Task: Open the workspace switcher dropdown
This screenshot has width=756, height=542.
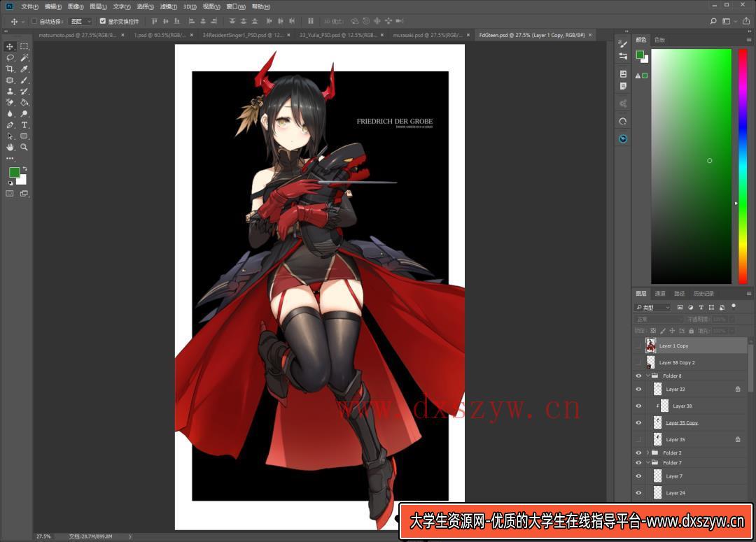Action: click(729, 21)
